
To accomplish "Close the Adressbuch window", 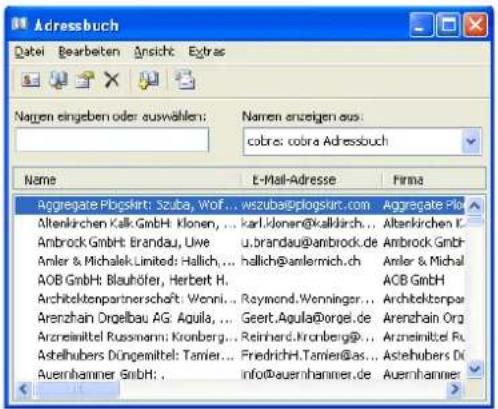I will 475,25.
